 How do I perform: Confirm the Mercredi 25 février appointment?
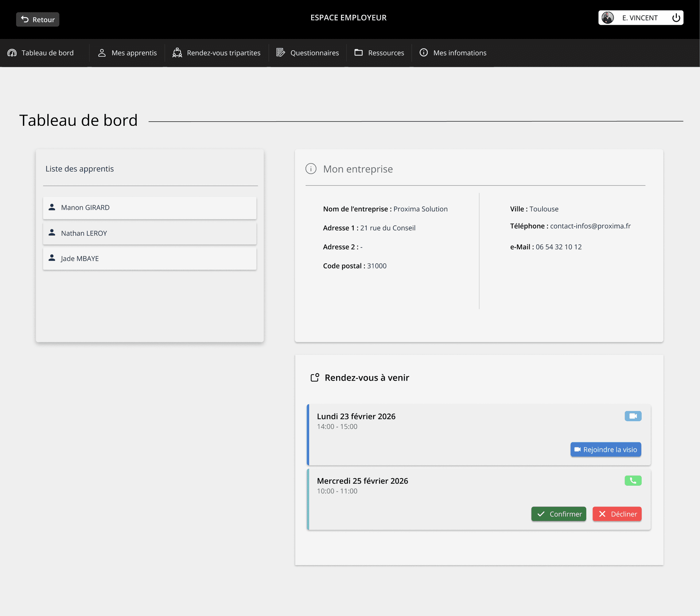pyautogui.click(x=559, y=514)
